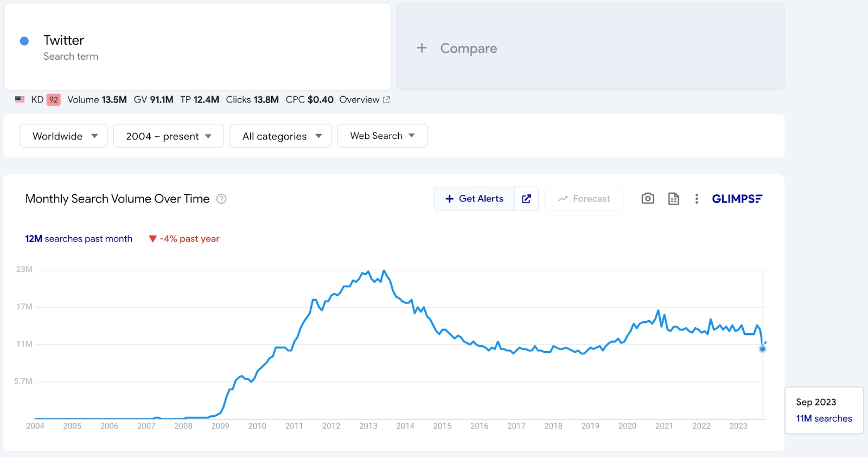Click 12M searches past month text
The image size is (868, 457).
point(79,239)
